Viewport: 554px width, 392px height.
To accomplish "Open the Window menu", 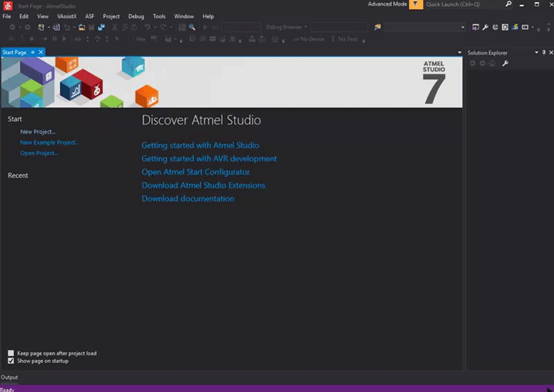I will 184,16.
